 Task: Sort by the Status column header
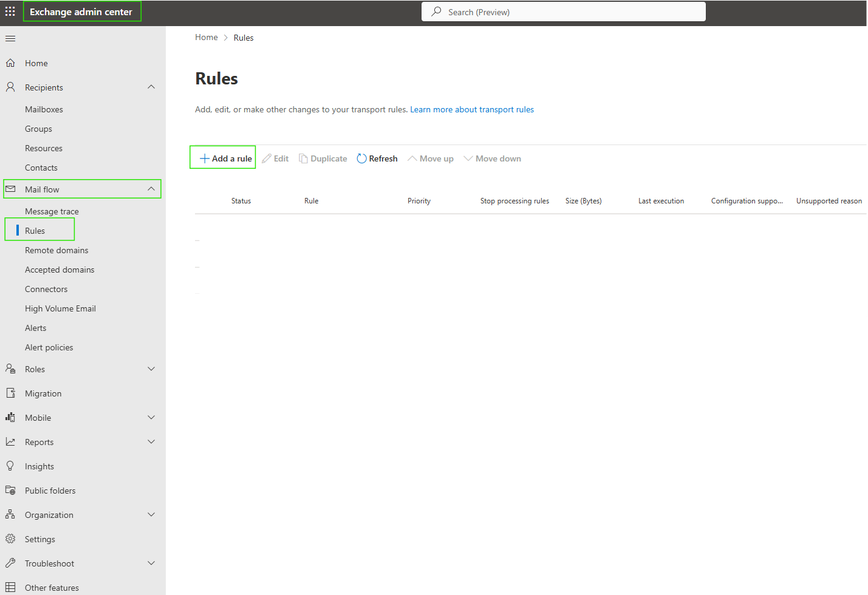click(x=241, y=201)
